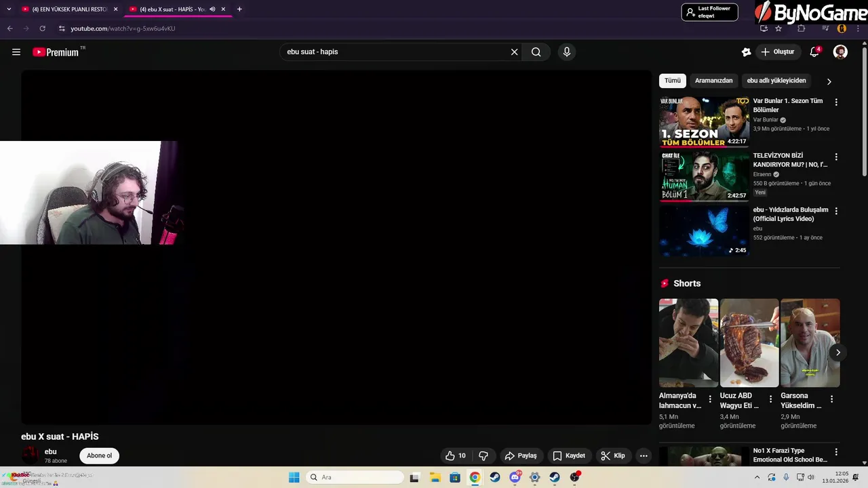Open Var Bunlar 1. Sezon thumbnail
The height and width of the screenshot is (488, 868).
click(x=705, y=122)
